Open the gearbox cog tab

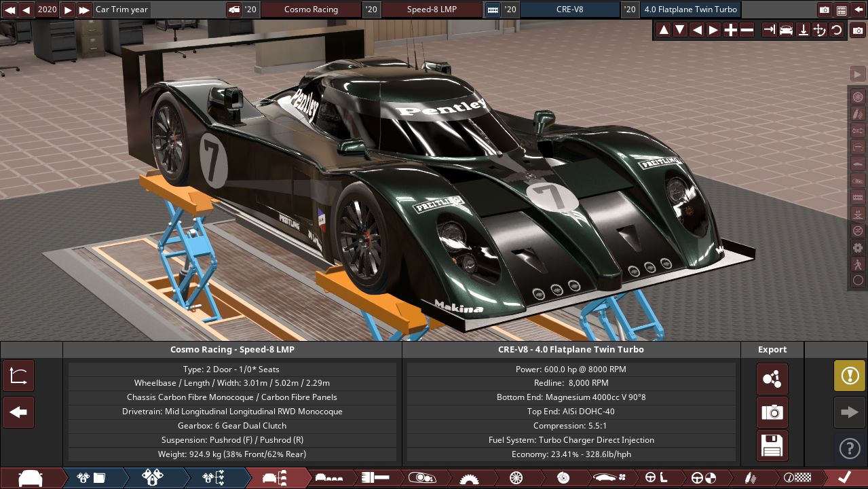(x=468, y=478)
